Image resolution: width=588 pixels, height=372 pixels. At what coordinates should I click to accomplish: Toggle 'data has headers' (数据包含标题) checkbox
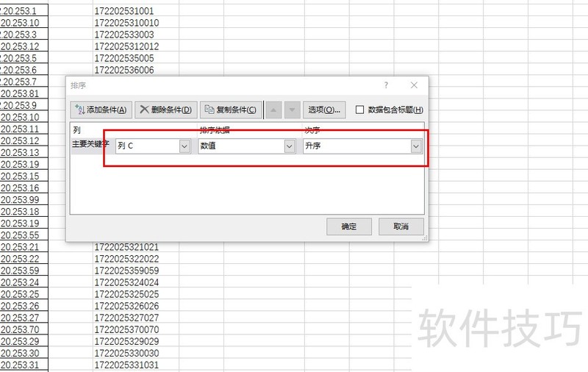coord(359,110)
